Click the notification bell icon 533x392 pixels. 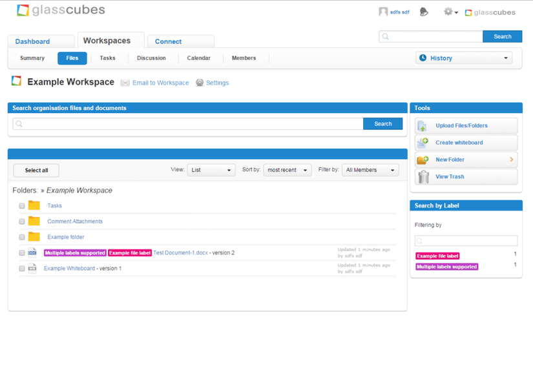[424, 12]
